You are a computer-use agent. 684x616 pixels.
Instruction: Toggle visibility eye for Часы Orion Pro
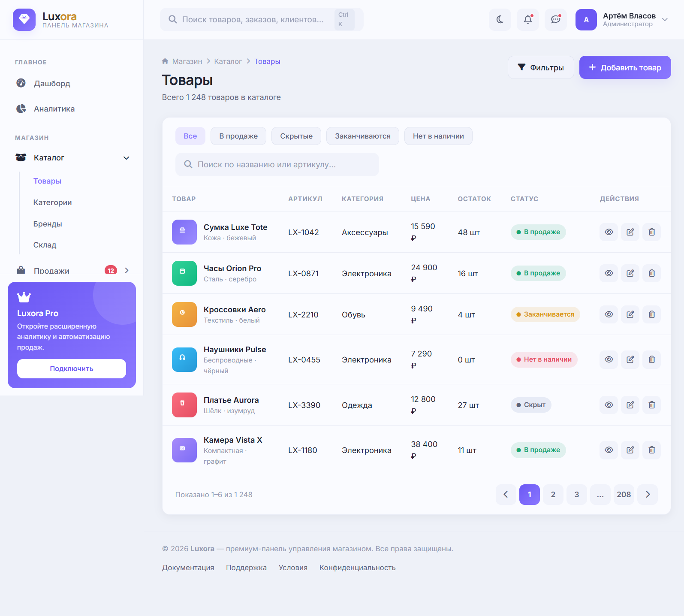coord(609,273)
